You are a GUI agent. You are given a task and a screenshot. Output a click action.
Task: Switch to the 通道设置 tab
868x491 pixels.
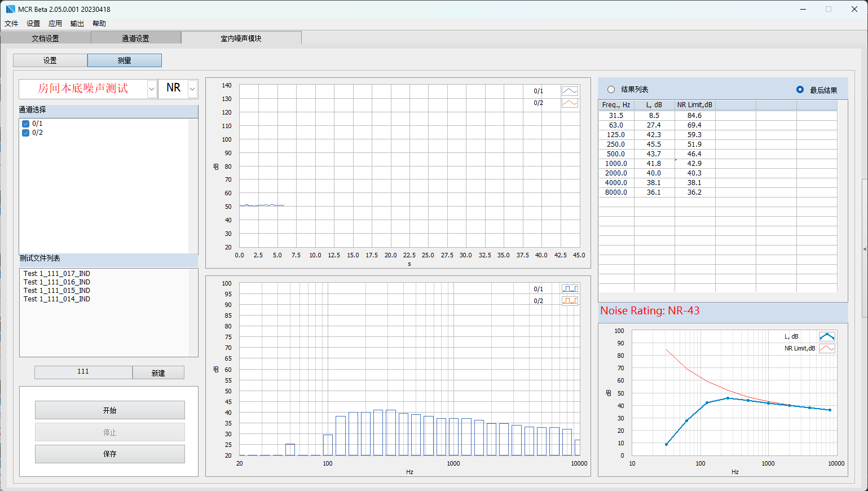pos(136,38)
